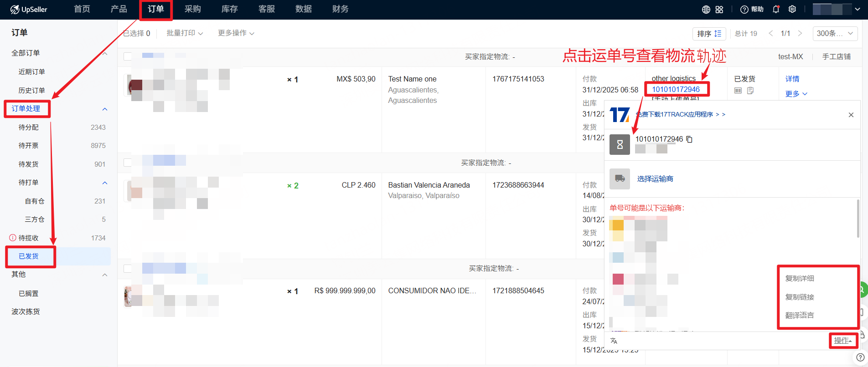This screenshot has height=367, width=868.
Task: Select 待发货 in the left sidebar
Action: click(29, 164)
